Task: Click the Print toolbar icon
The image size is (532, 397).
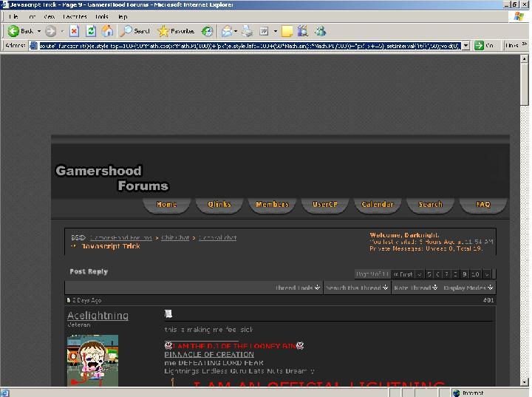Action: (247, 31)
